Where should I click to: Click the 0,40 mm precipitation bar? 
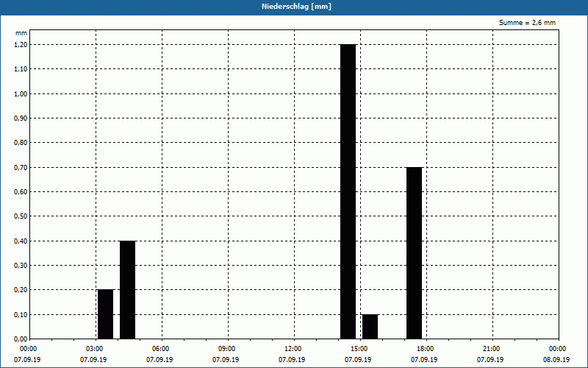pyautogui.click(x=127, y=290)
